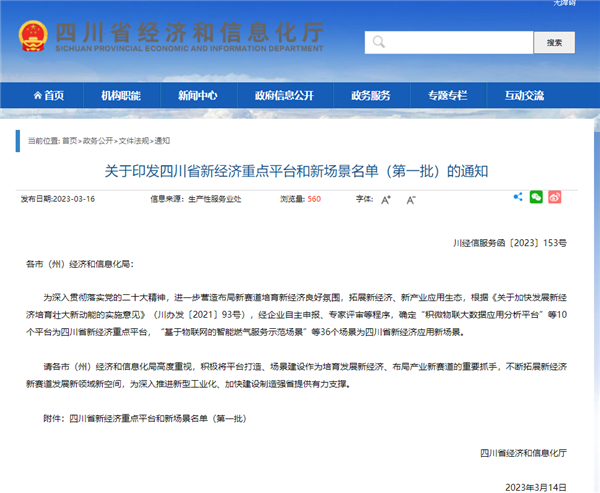The height and width of the screenshot is (493, 600).
Task: Open the 机构职能 menu
Action: [120, 95]
